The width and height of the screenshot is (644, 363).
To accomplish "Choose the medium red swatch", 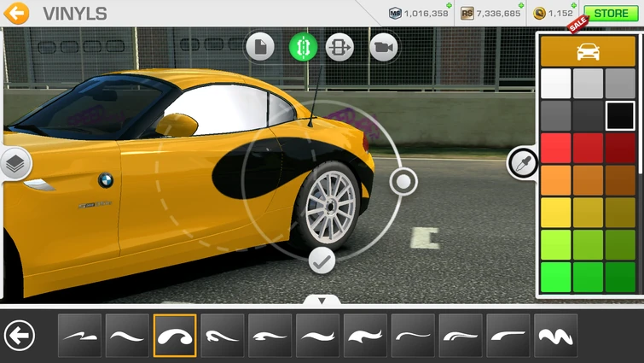I will (588, 148).
